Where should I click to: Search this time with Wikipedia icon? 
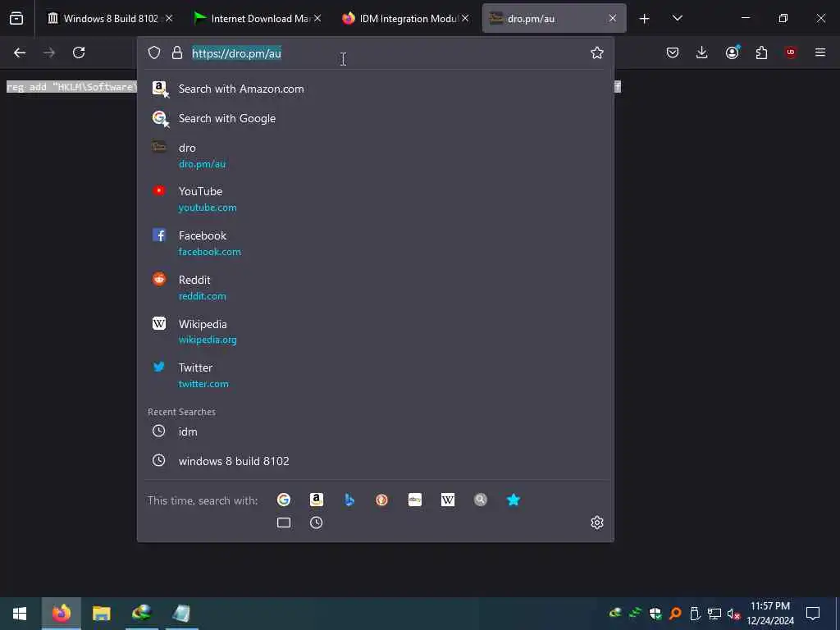click(x=448, y=500)
